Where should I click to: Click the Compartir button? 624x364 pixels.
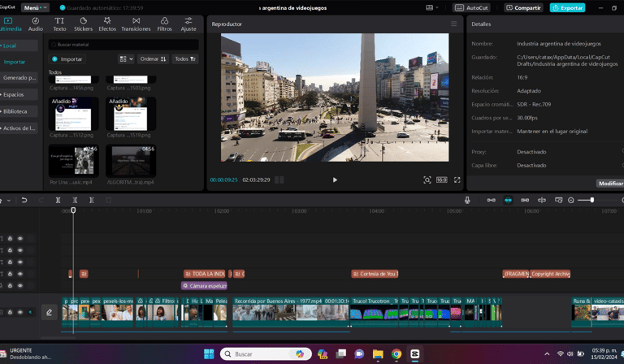[x=523, y=7]
